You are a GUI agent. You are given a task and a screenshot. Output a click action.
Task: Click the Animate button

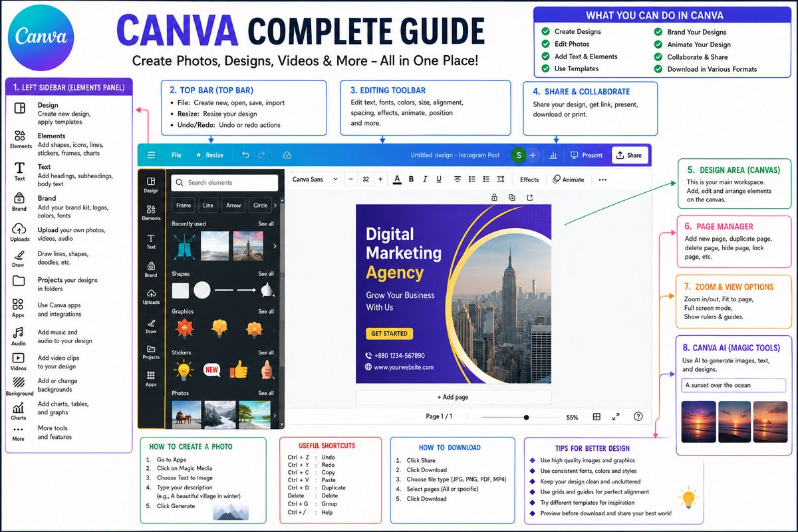tap(569, 180)
